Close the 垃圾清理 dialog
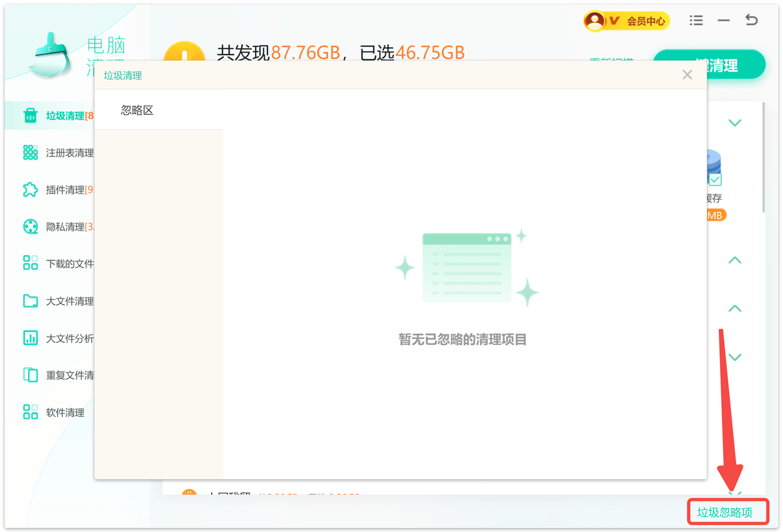The width and height of the screenshot is (783, 532). click(688, 75)
